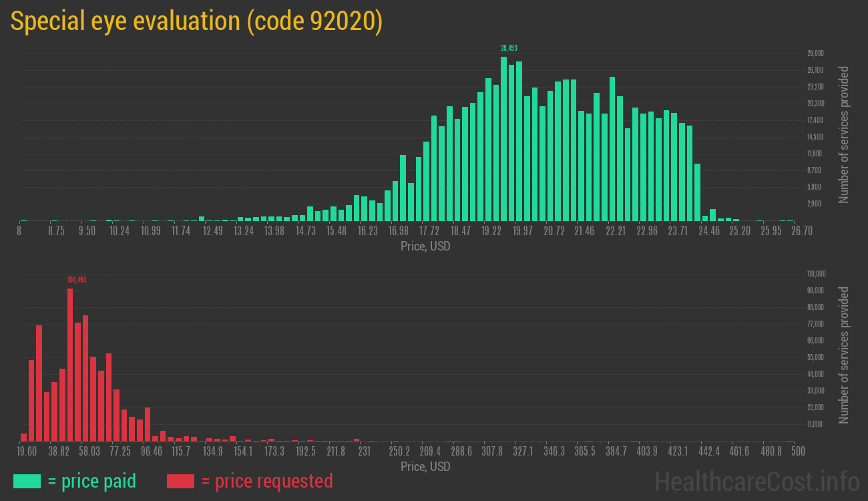
Task: Click the y-axis value 55,000 on bottom chart
Action: [815, 357]
